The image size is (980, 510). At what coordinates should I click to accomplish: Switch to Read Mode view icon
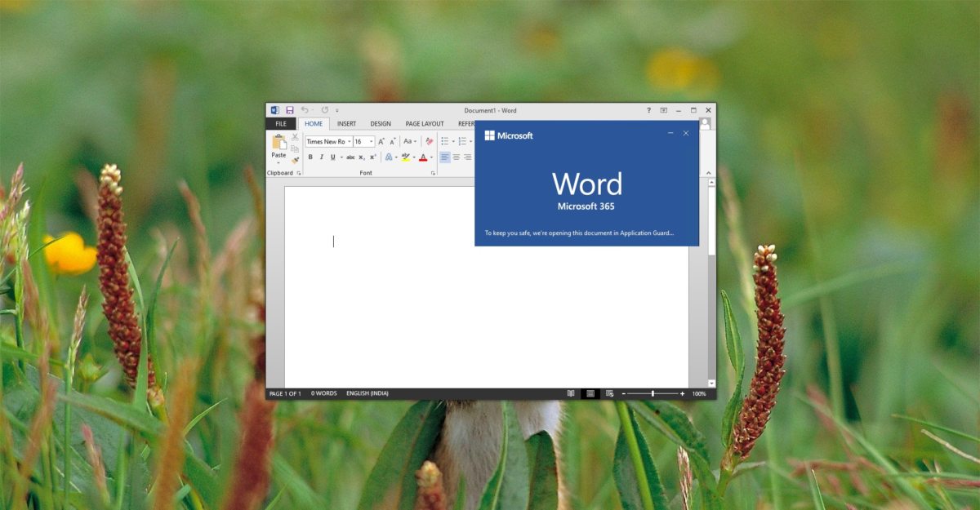[571, 393]
